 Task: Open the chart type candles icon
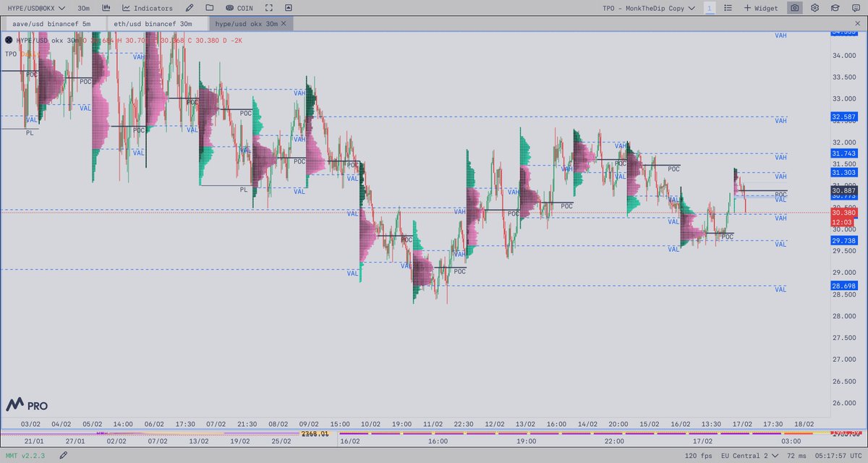(107, 8)
